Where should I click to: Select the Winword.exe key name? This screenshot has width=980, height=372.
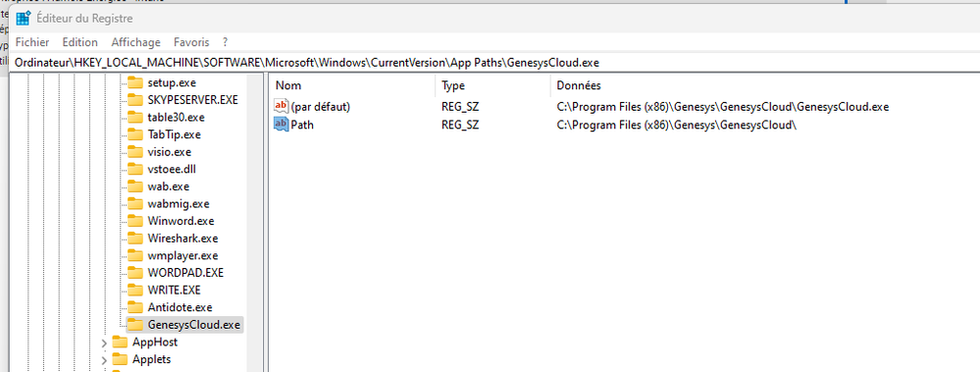click(181, 221)
